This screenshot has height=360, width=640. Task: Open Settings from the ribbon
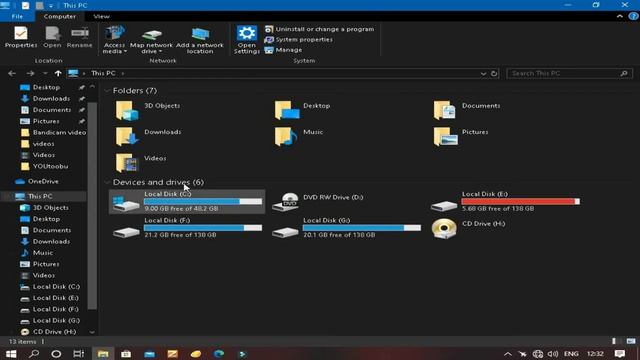[x=247, y=40]
